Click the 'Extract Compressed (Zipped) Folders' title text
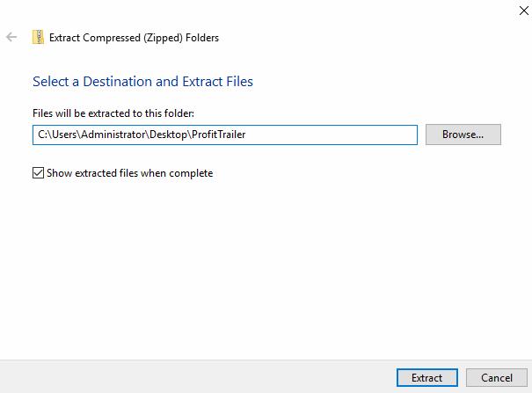The height and width of the screenshot is (393, 532). pyautogui.click(x=134, y=38)
